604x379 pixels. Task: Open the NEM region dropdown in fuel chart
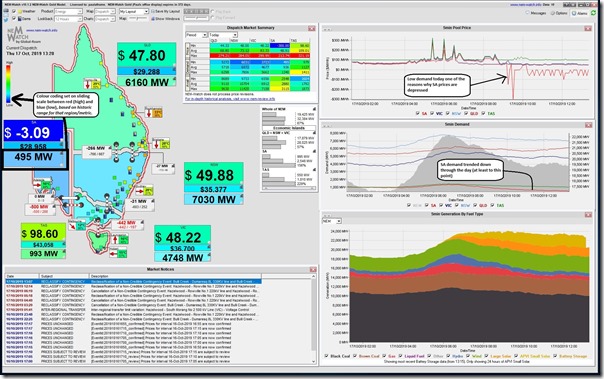tap(332, 221)
